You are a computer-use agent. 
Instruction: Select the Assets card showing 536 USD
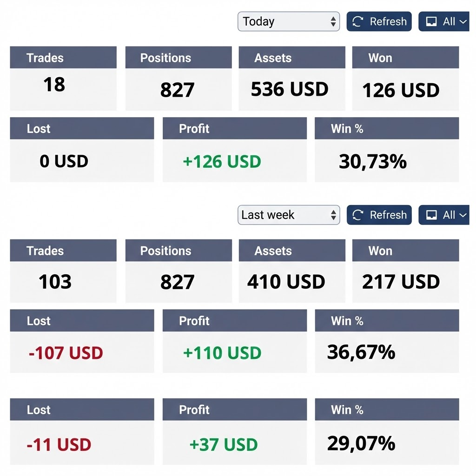(291, 78)
